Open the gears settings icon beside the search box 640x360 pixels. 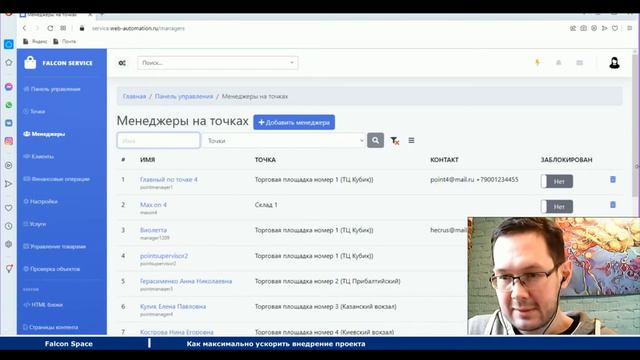click(122, 63)
